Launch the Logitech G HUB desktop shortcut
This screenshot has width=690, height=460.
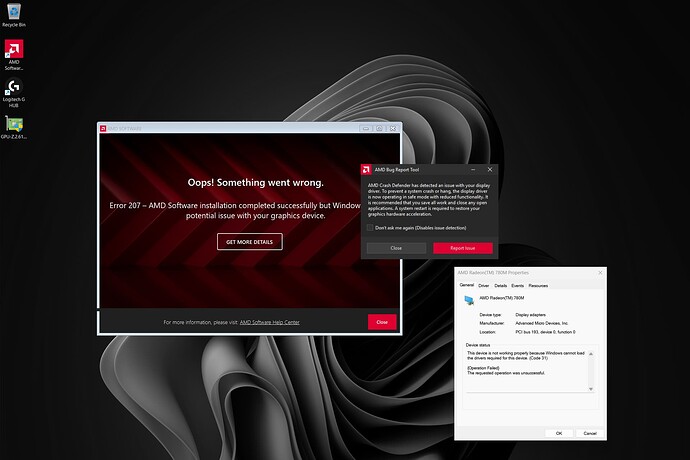coord(14,93)
